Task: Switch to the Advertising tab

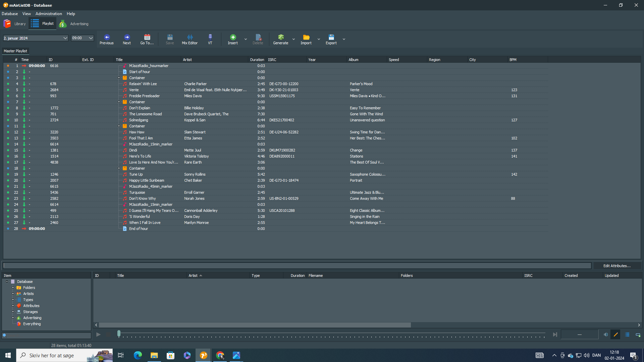Action: (x=74, y=24)
